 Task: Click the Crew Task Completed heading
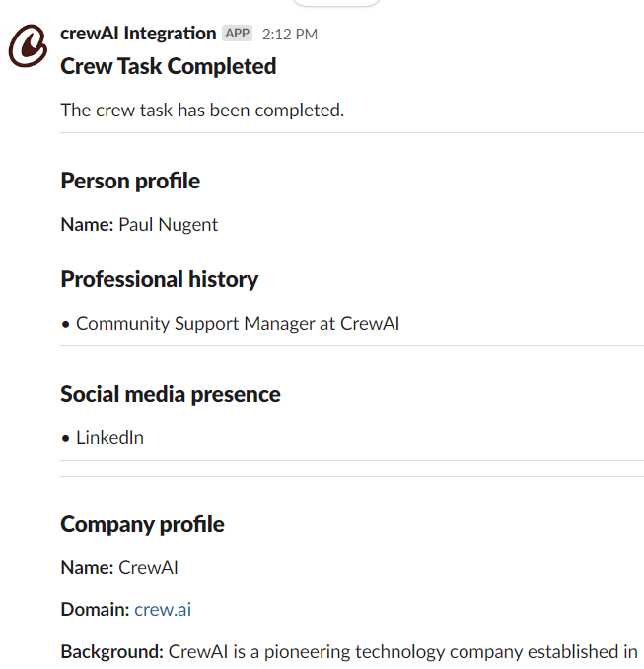click(168, 67)
